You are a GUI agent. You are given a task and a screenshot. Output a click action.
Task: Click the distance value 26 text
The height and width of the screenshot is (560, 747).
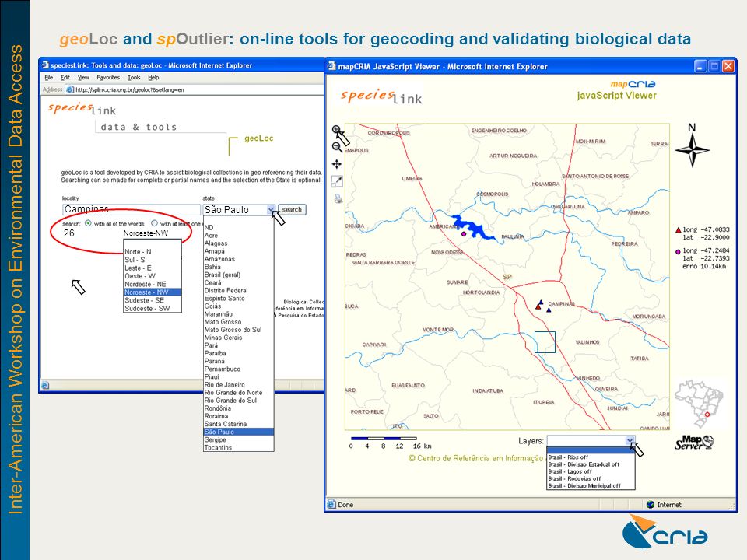69,233
